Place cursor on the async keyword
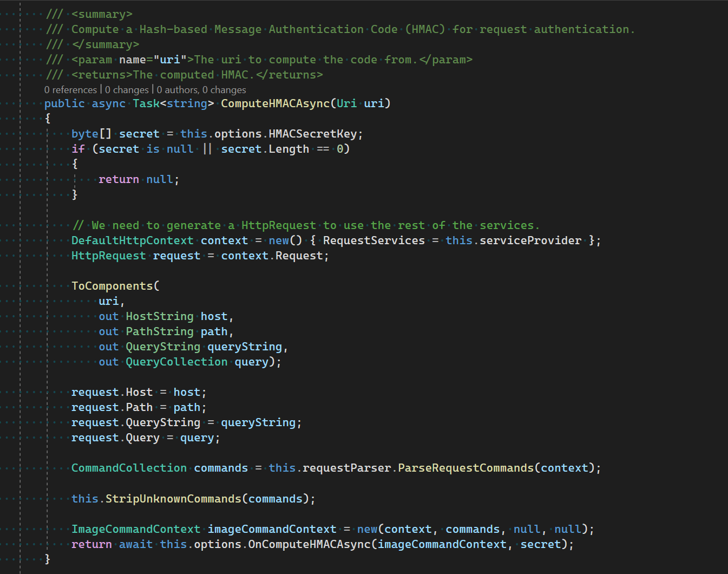This screenshot has width=728, height=574. pos(108,103)
